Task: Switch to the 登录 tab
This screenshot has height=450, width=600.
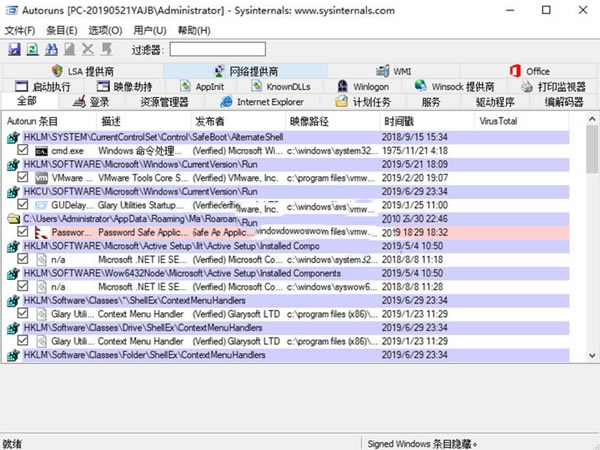Action: tap(91, 102)
